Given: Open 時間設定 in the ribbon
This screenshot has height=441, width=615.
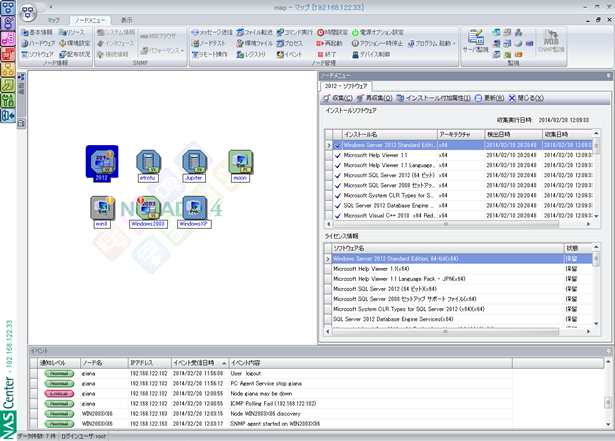Looking at the screenshot, I should coord(332,32).
